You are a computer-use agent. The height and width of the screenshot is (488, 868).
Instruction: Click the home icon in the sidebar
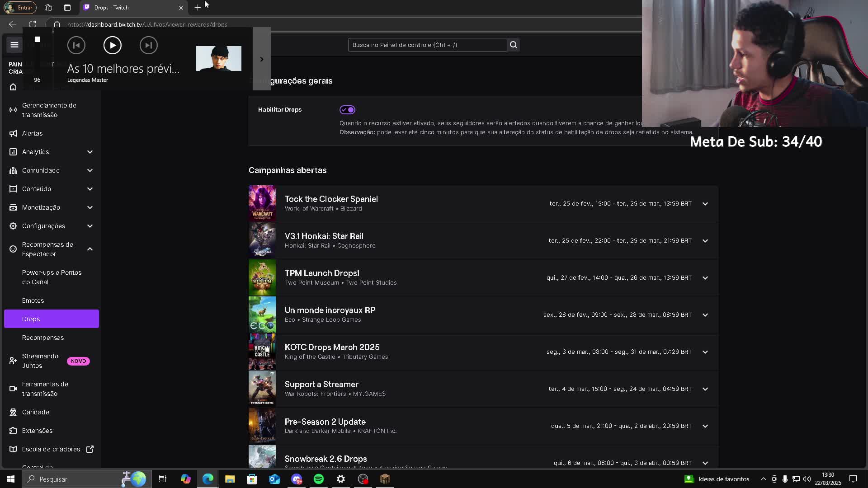(x=13, y=87)
